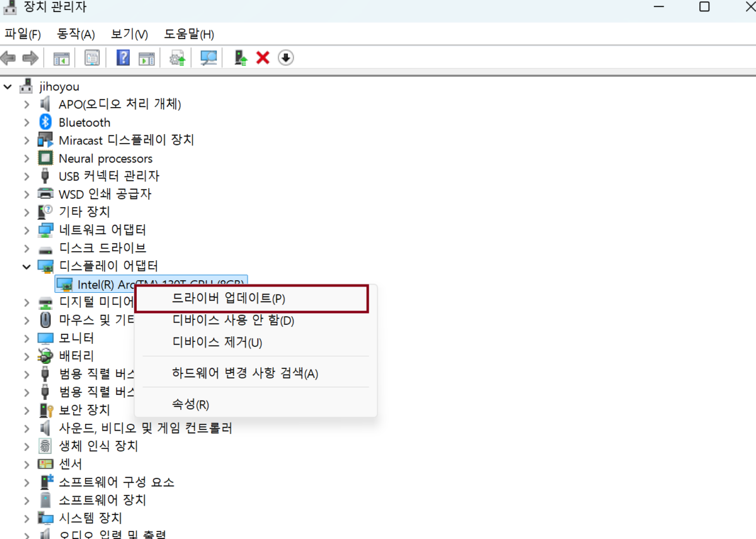Viewport: 756px width, 539px height.
Task: Expand 사운드, 비디오 및 게임 컨트롤러 chevron
Action: point(26,428)
